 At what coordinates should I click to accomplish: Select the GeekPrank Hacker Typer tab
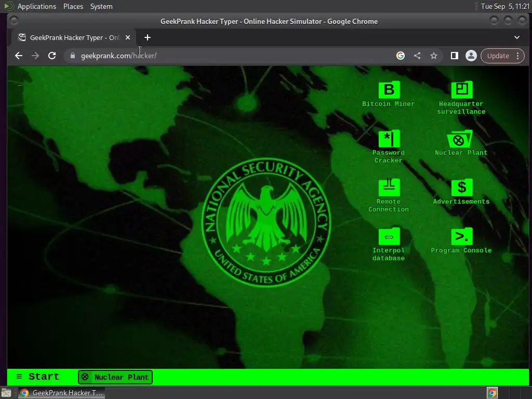(74, 37)
